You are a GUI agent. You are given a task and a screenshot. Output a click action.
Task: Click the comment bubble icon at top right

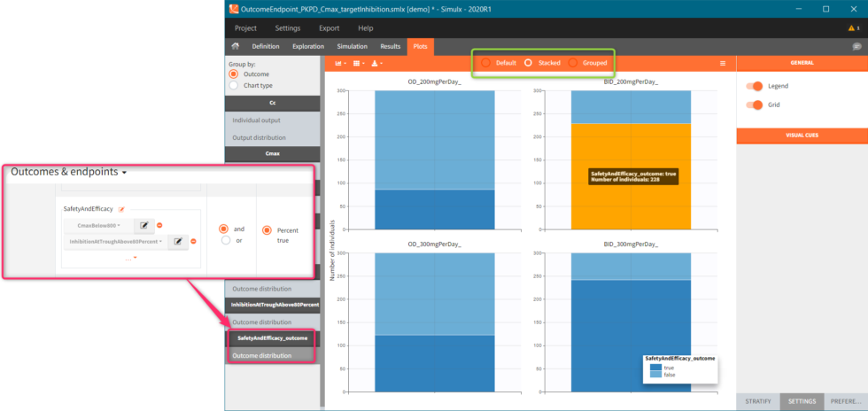(856, 46)
